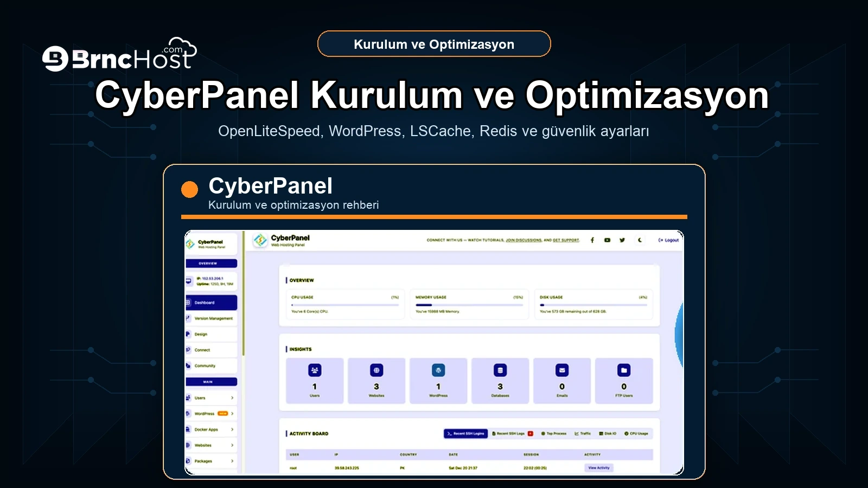Click the CyberPanel logo in the header
Screen dimensions: 868x488
260,240
